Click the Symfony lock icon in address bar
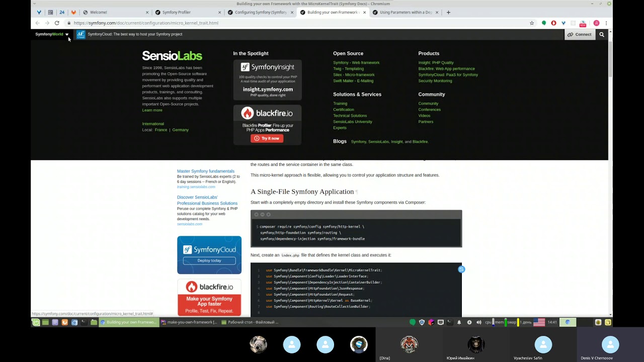The height and width of the screenshot is (362, 644). point(69,23)
